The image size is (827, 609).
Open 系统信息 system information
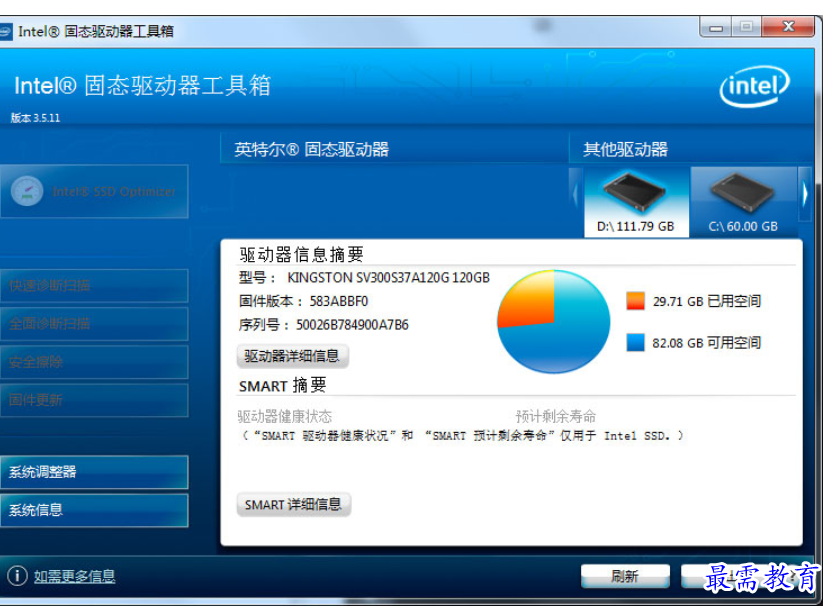(x=94, y=510)
